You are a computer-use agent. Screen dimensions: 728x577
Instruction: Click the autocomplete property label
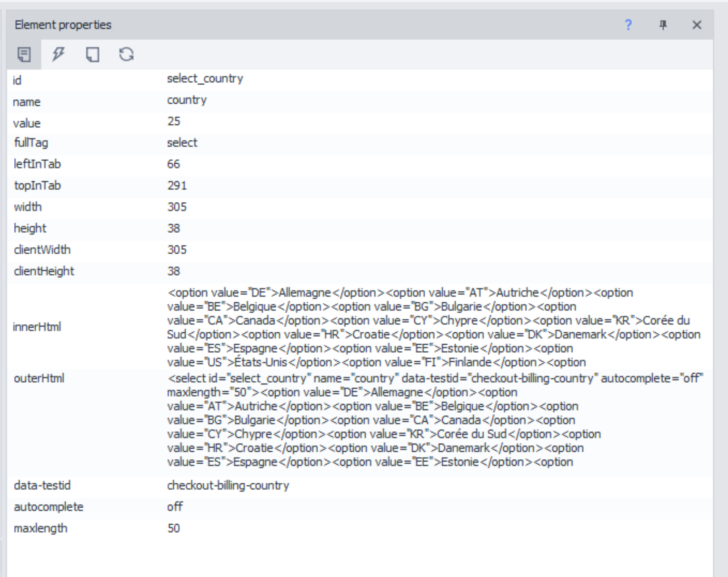click(x=49, y=507)
